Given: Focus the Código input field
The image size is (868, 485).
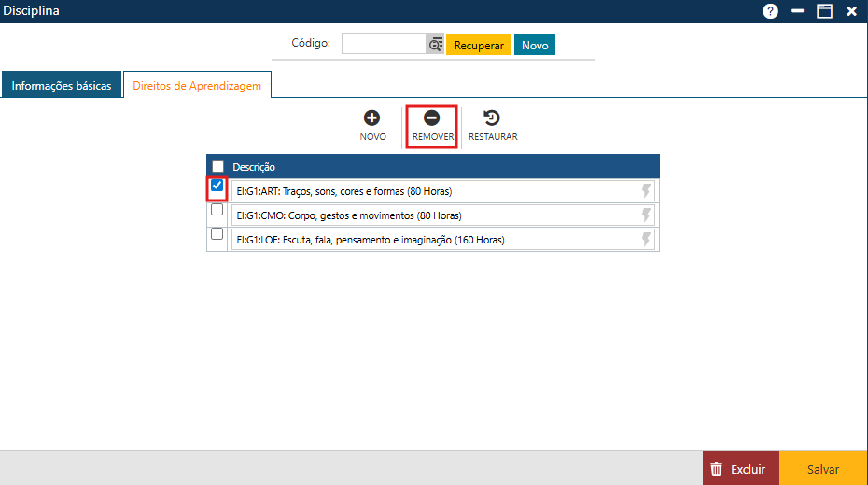Looking at the screenshot, I should (384, 44).
